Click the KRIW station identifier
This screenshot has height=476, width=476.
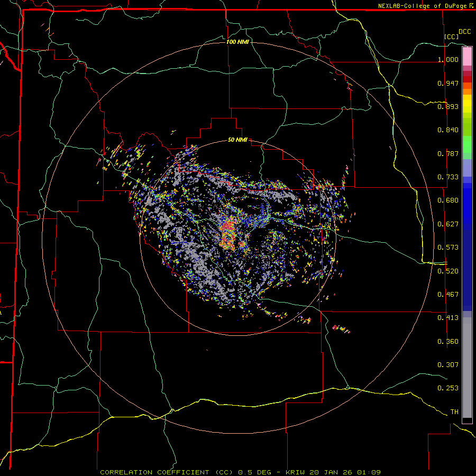[295, 472]
